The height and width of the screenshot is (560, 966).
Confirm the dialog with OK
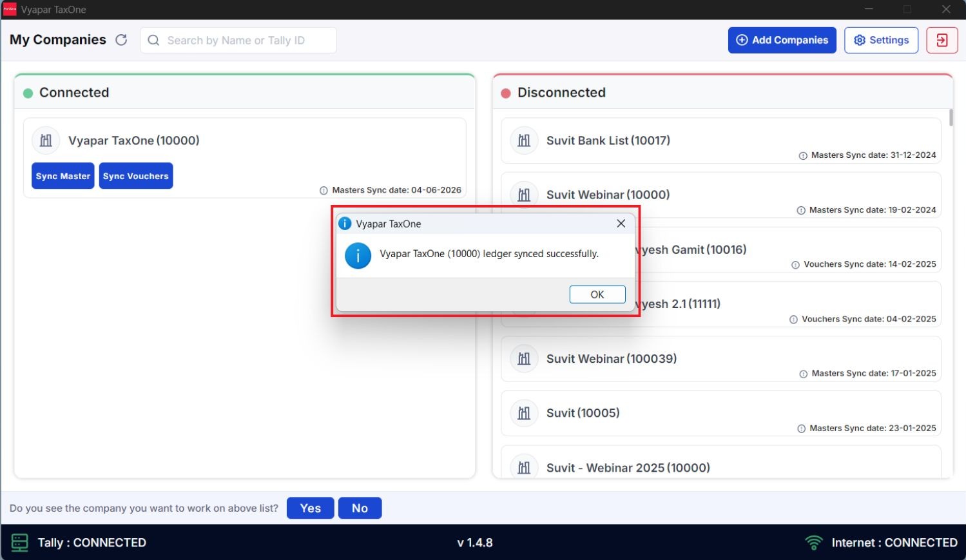(597, 294)
